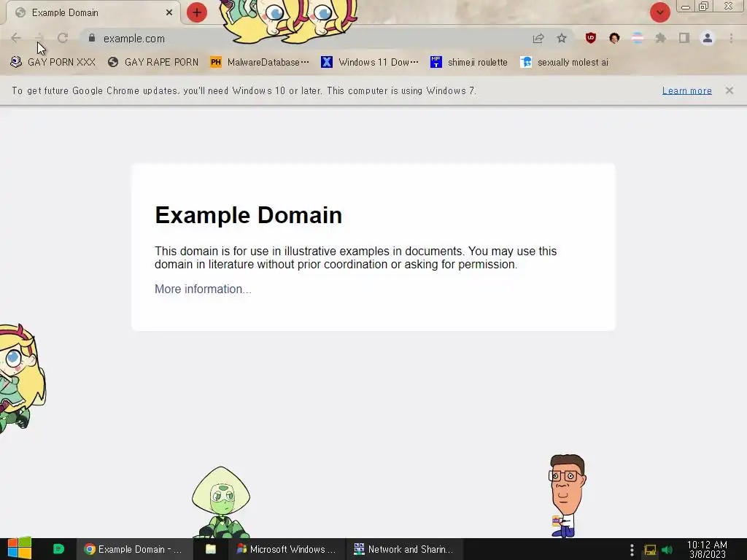The width and height of the screenshot is (747, 560).
Task: Click the Example Domain heading
Action: coord(248,215)
